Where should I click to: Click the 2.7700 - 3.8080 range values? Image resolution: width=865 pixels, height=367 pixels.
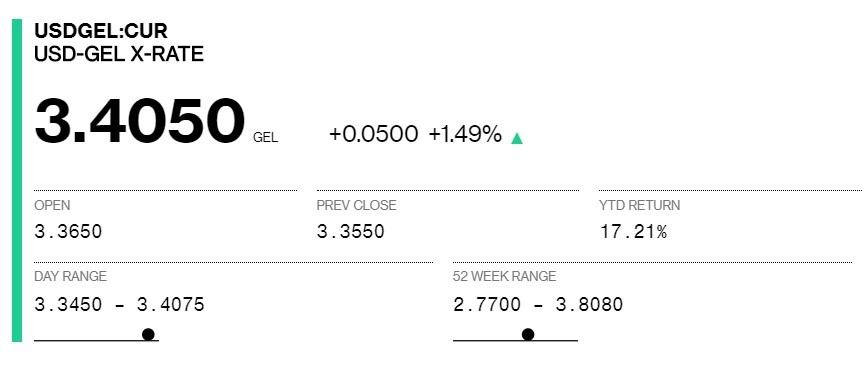538,304
